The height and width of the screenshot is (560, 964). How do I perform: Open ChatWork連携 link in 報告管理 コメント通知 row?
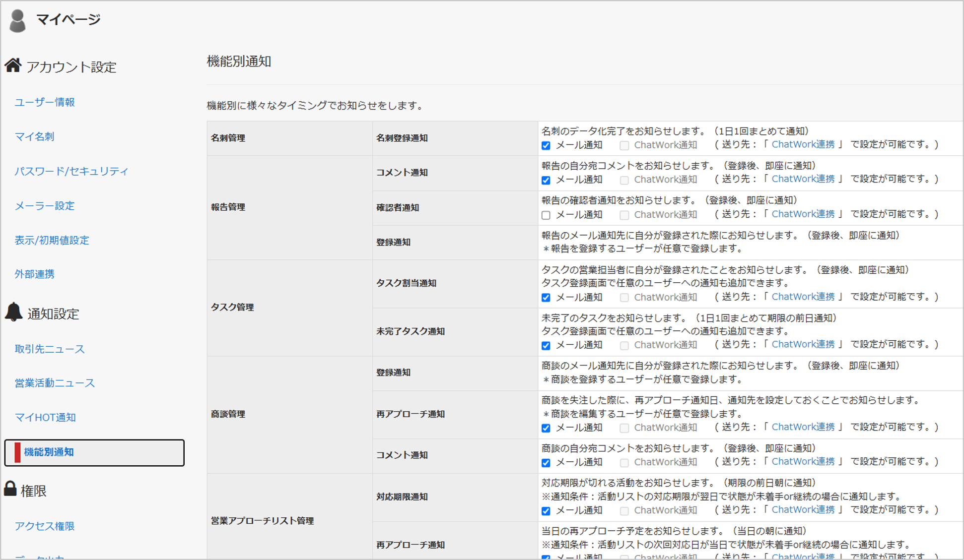click(803, 179)
